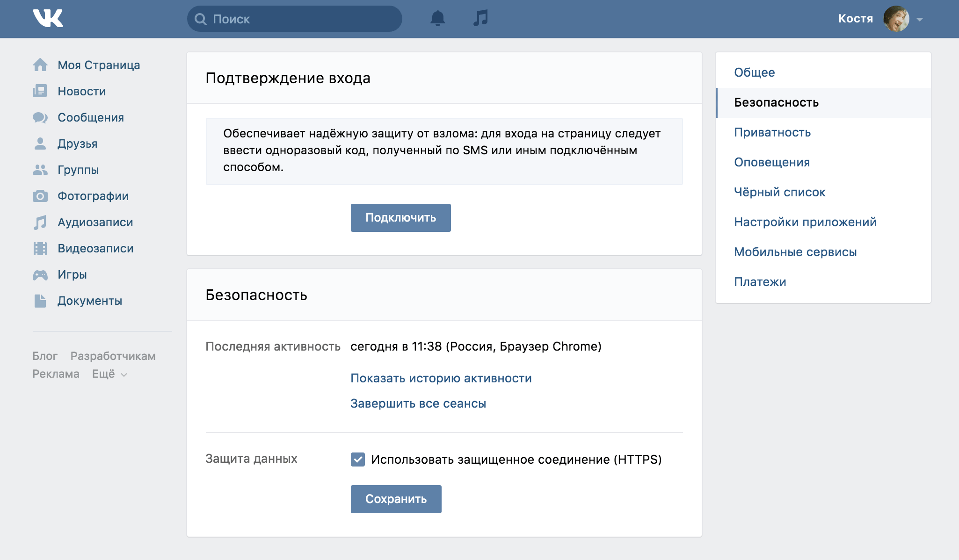Click the last activity time text
This screenshot has height=560, width=959.
476,346
